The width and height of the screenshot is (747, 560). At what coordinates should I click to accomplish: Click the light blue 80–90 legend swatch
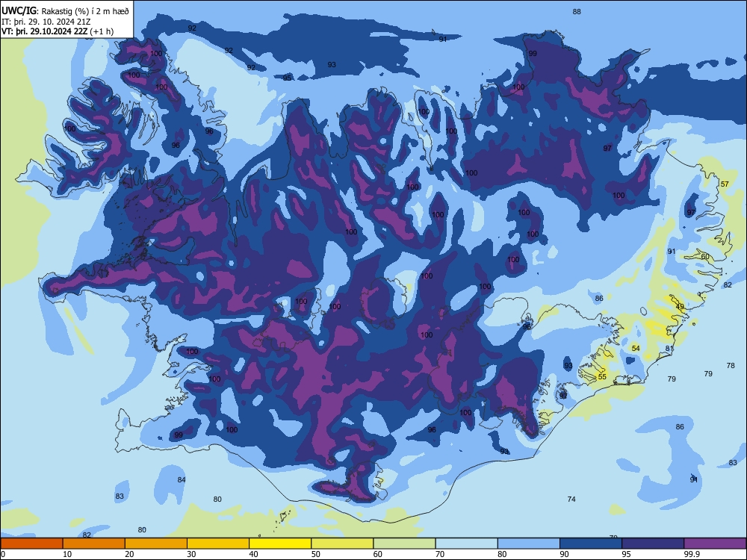click(529, 544)
